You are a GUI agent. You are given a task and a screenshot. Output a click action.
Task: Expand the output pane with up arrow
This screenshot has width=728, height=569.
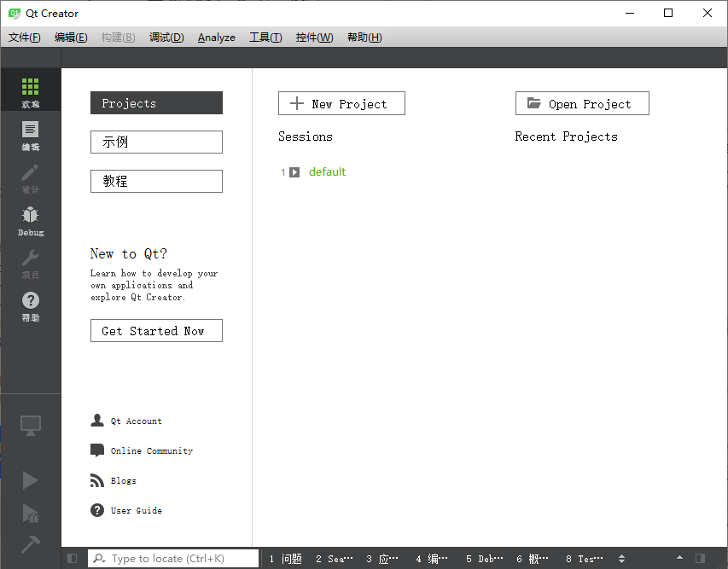coord(679,558)
